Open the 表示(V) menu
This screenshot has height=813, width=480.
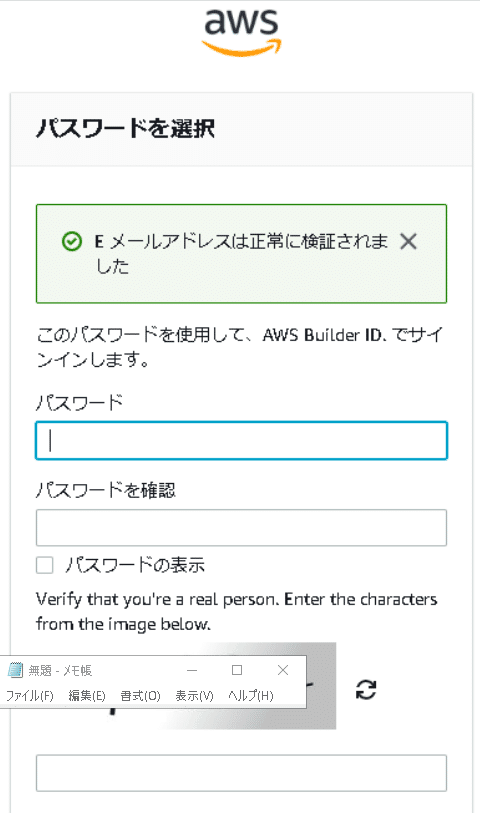(194, 696)
